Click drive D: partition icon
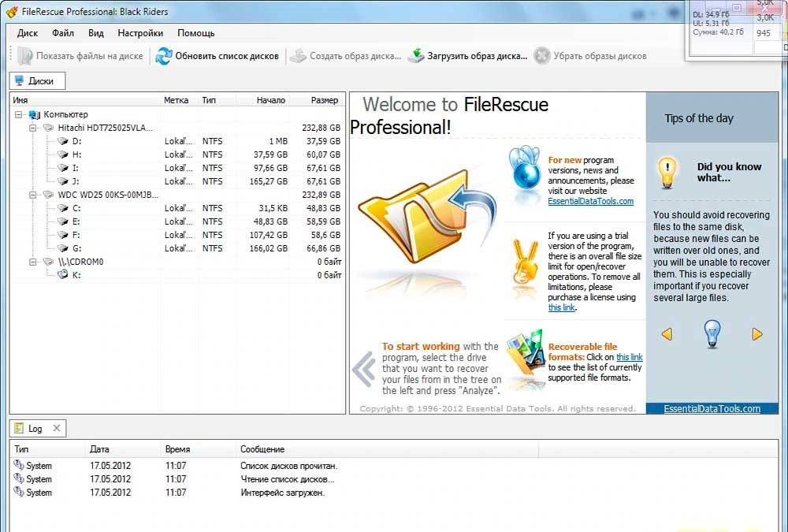This screenshot has width=788, height=532. point(63,141)
